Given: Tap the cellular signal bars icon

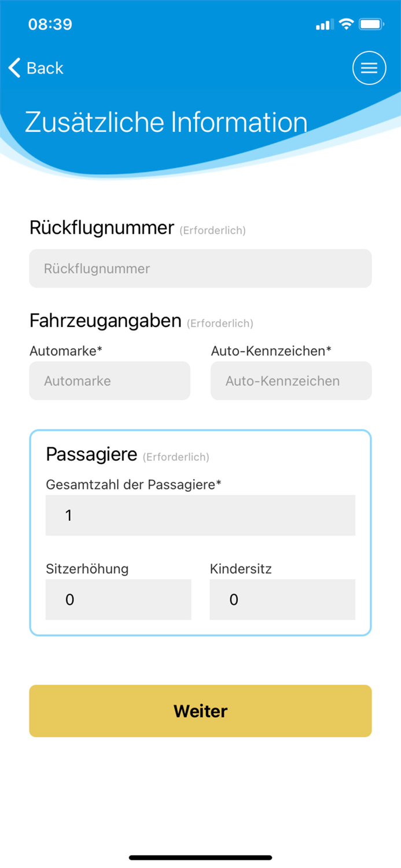Looking at the screenshot, I should pyautogui.click(x=324, y=24).
